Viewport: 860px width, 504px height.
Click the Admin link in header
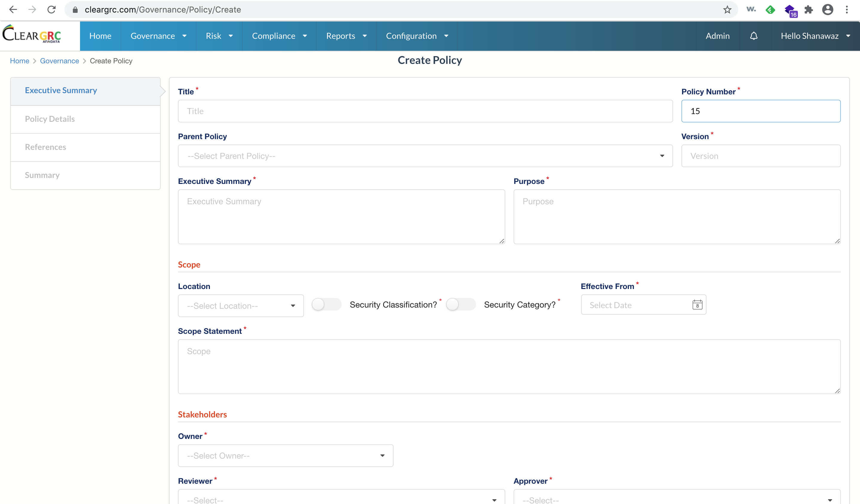(717, 36)
